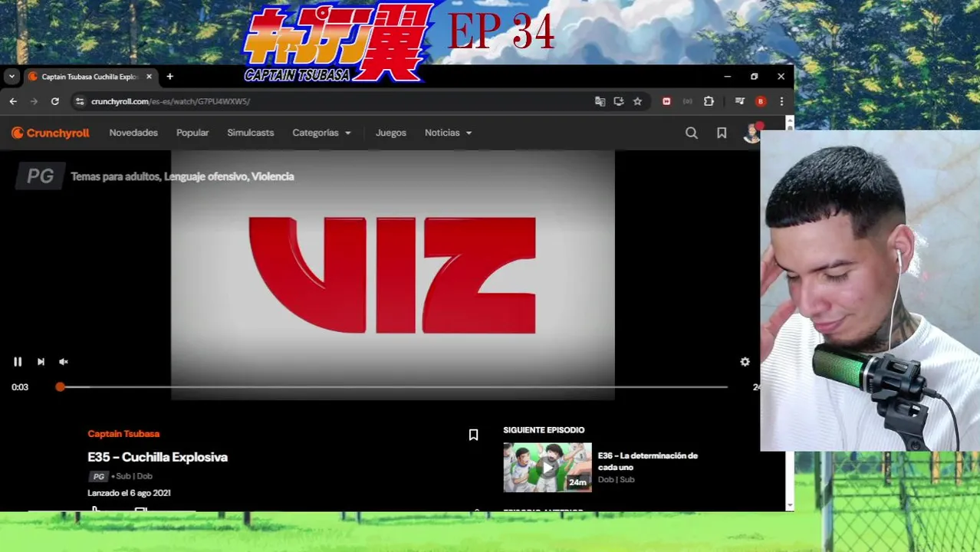Click the PG rating badge on video
Image resolution: width=980 pixels, height=552 pixels.
coord(40,176)
